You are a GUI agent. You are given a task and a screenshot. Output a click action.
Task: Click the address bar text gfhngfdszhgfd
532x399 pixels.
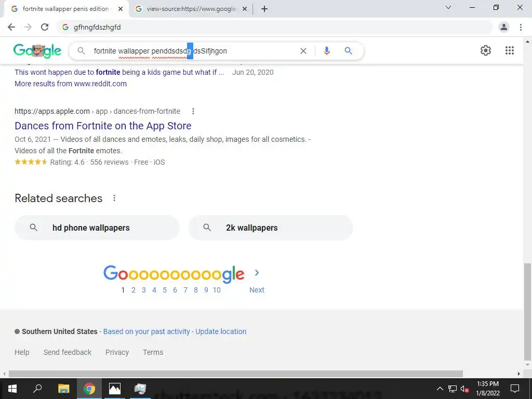(97, 27)
